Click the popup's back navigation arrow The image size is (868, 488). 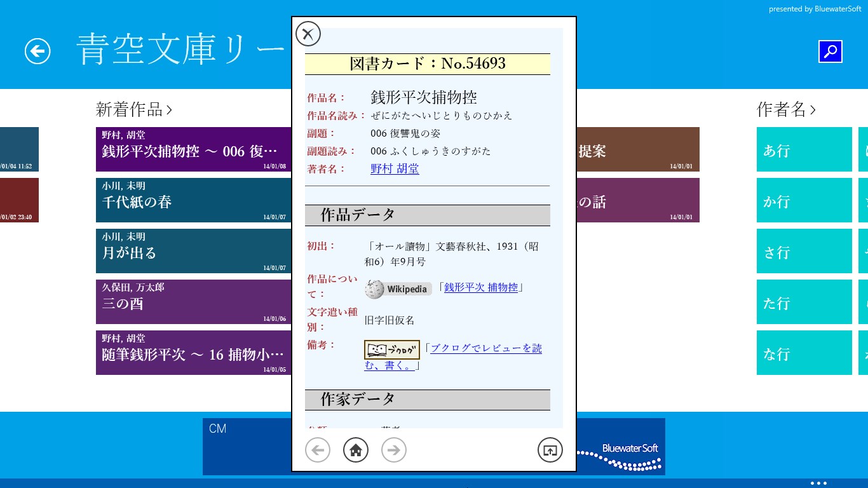tap(318, 450)
